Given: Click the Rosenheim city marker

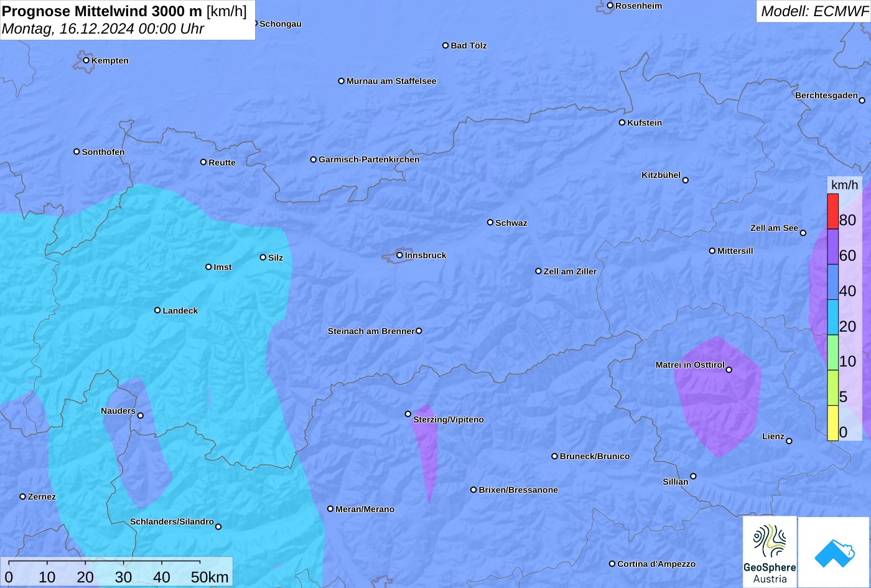Looking at the screenshot, I should [610, 6].
